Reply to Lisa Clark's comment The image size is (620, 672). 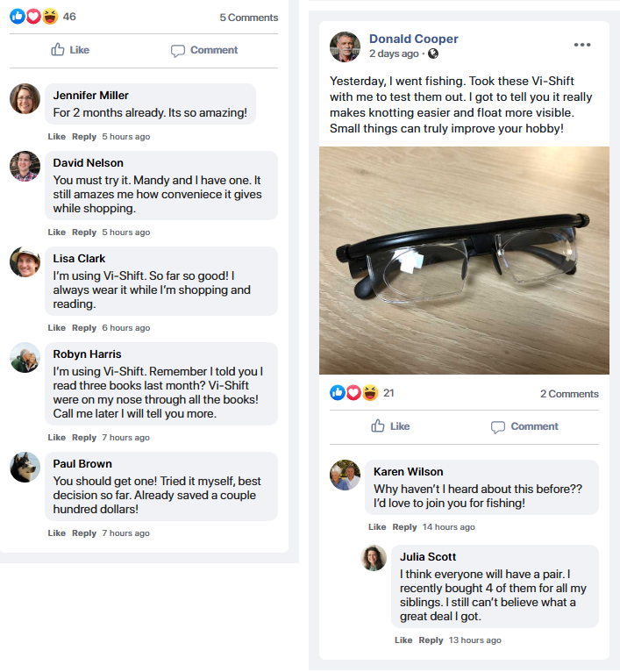pyautogui.click(x=84, y=328)
